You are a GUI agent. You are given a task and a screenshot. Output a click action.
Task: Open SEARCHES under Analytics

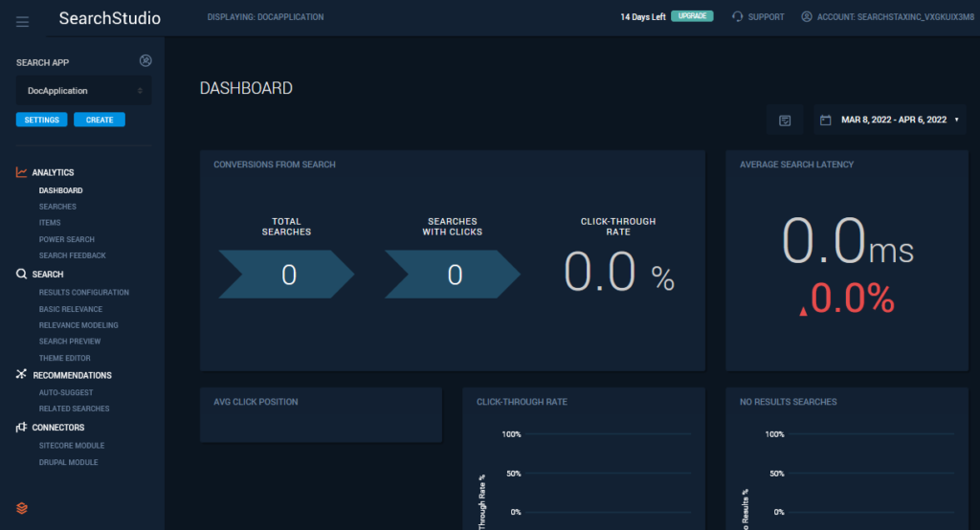(x=57, y=207)
